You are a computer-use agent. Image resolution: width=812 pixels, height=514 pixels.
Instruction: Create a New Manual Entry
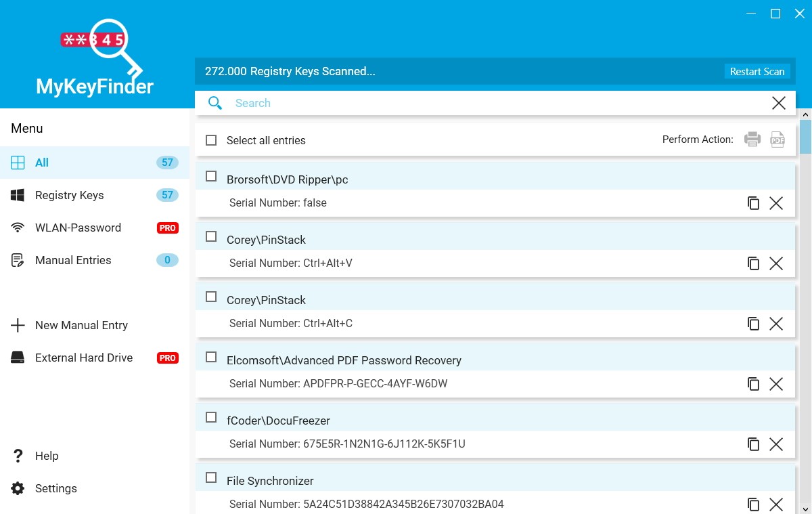81,325
